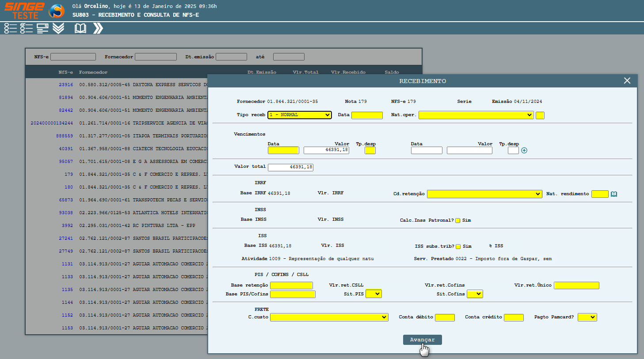Close the RECEBIMENTO dialog
Viewport: 644px width, 359px height.
[x=627, y=80]
